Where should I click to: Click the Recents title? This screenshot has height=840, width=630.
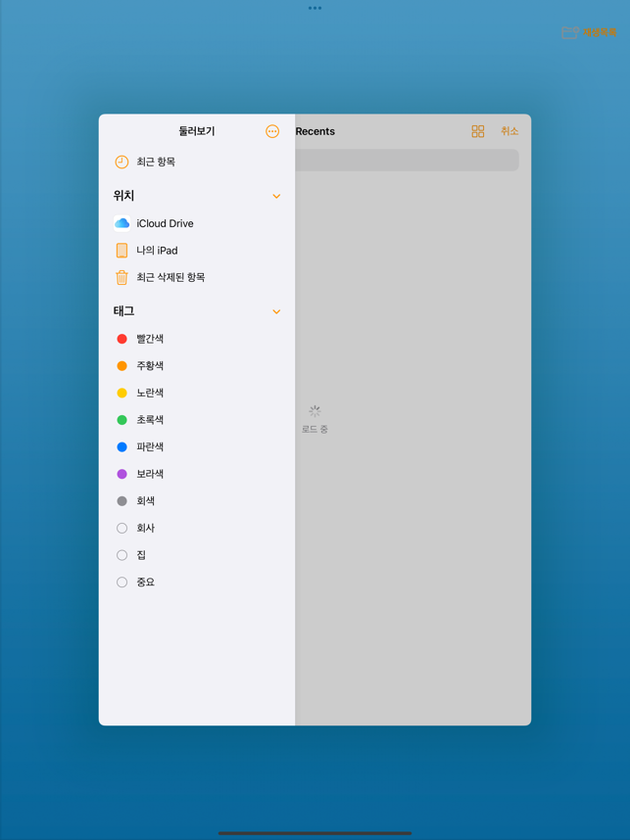click(x=315, y=131)
